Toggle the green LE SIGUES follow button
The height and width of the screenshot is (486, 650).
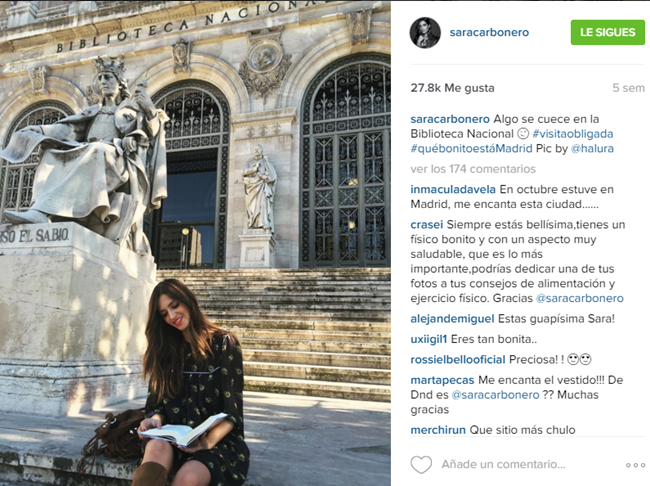pyautogui.click(x=607, y=32)
